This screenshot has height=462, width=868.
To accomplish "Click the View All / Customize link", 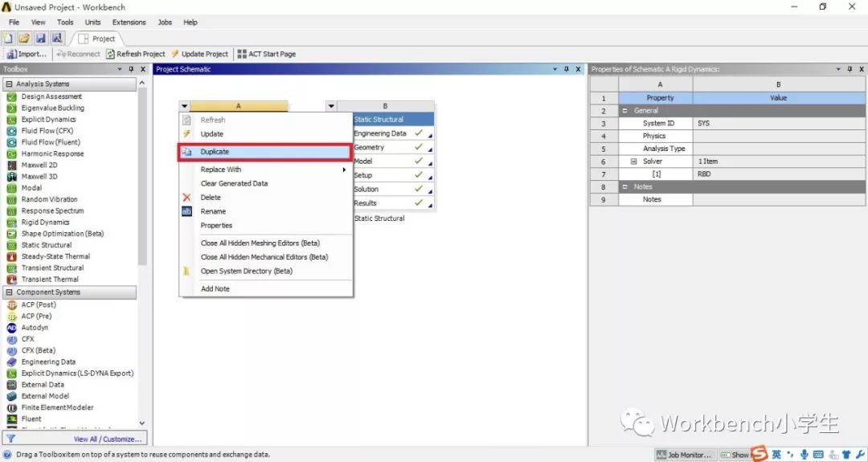I will click(x=108, y=440).
